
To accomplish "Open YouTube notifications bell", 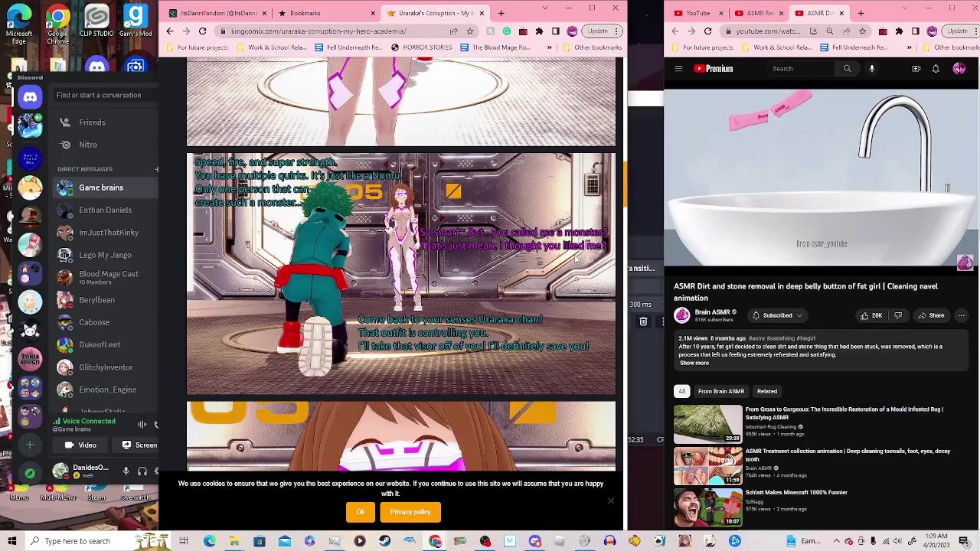I will [x=936, y=69].
